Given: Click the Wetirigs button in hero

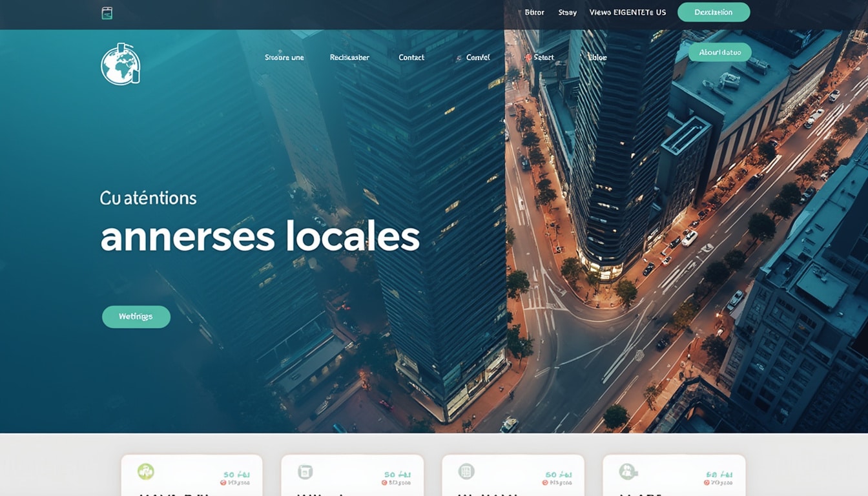Looking at the screenshot, I should click(136, 316).
